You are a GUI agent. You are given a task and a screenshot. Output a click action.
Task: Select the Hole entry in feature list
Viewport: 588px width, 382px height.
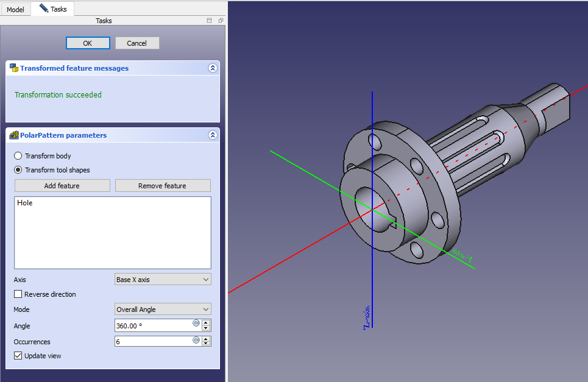[x=25, y=203]
